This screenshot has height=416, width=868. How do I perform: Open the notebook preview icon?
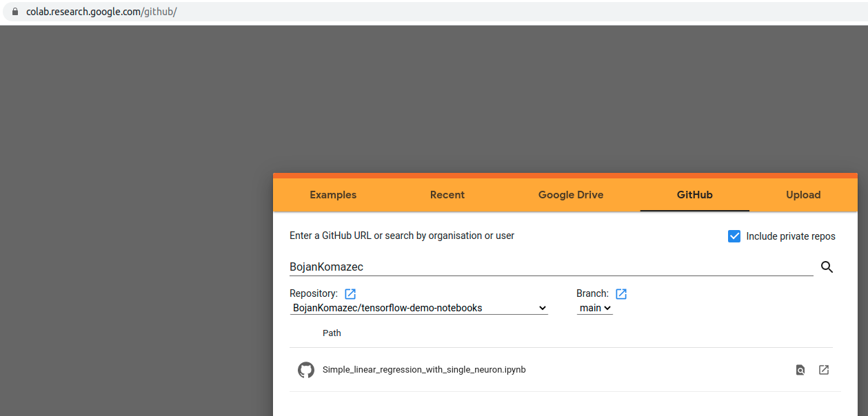coord(800,370)
